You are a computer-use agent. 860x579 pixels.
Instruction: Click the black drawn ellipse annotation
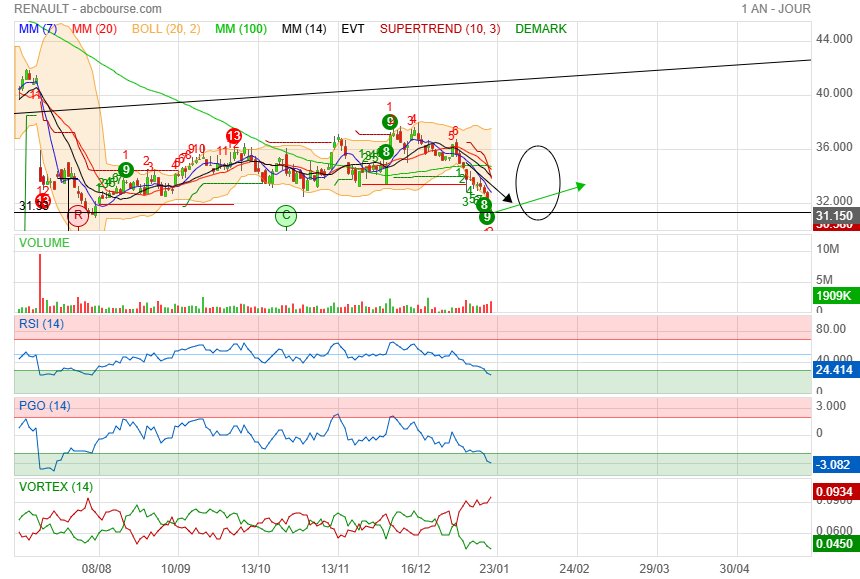[x=537, y=183]
